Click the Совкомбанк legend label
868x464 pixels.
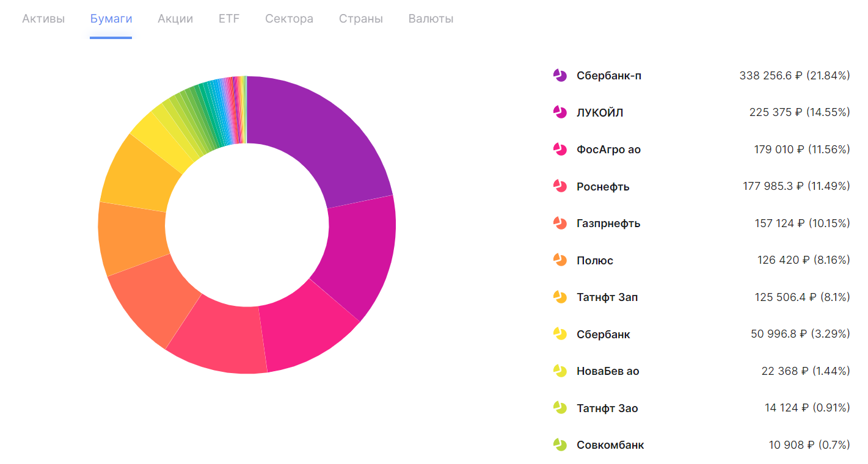[x=610, y=445]
